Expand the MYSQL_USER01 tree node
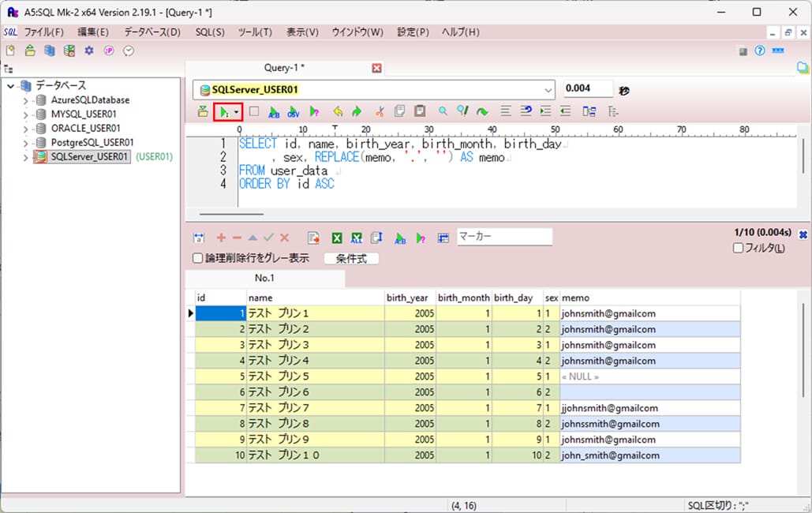The image size is (812, 513). tap(26, 114)
